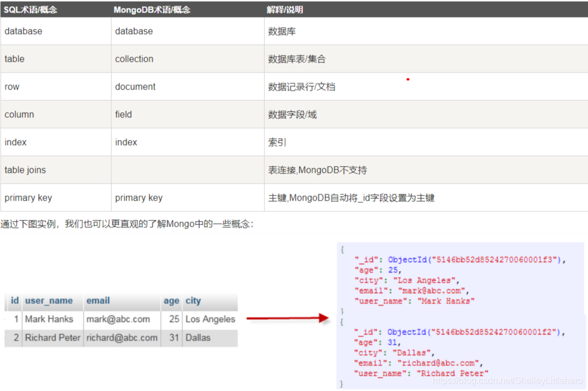Click the '"city": "Dallas"' JSON line

(395, 353)
